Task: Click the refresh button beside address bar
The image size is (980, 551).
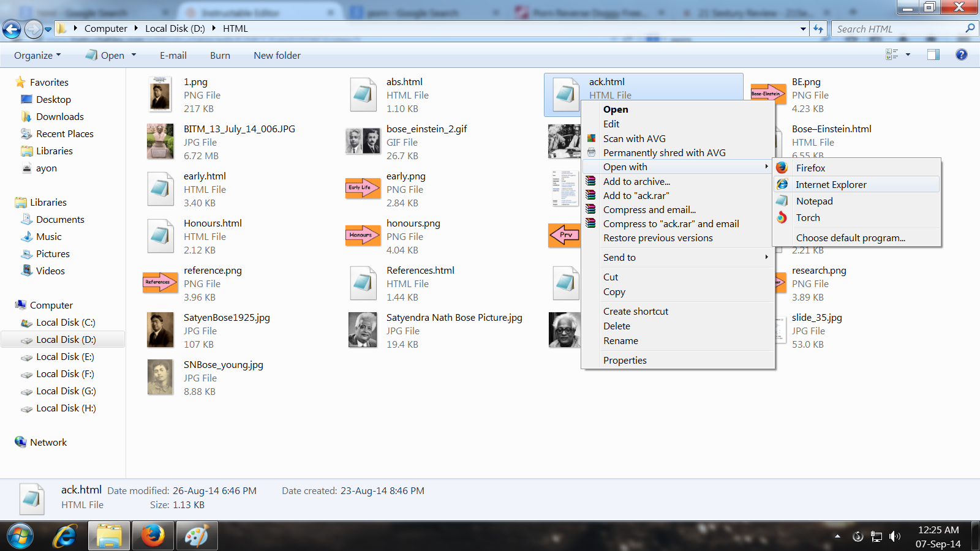Action: [x=818, y=29]
